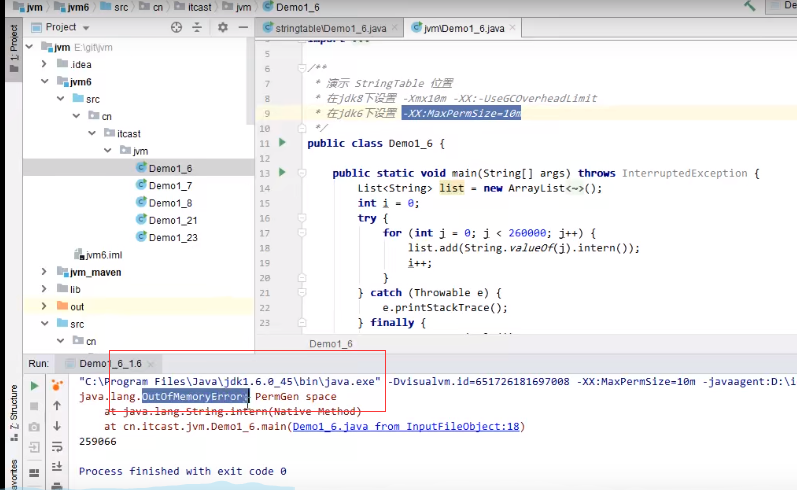Screen dimensions: 797x490
Task: Collapse the itcast package
Action: pos(92,133)
